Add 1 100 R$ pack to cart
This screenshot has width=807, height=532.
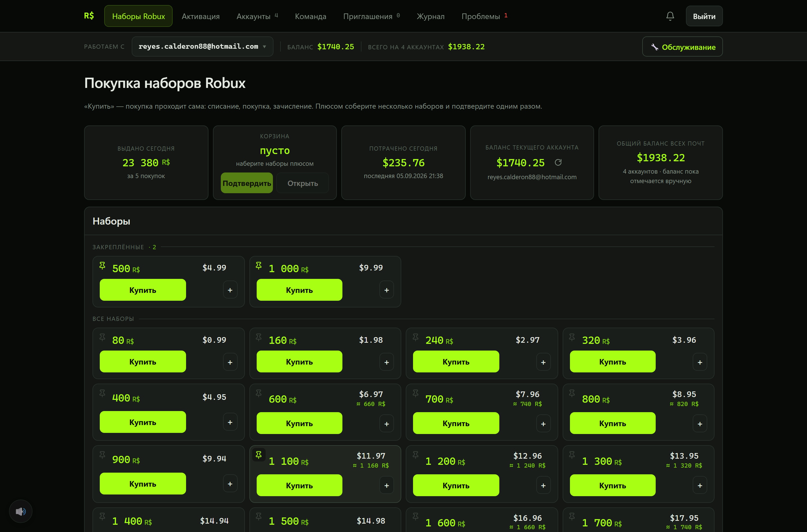click(x=387, y=486)
